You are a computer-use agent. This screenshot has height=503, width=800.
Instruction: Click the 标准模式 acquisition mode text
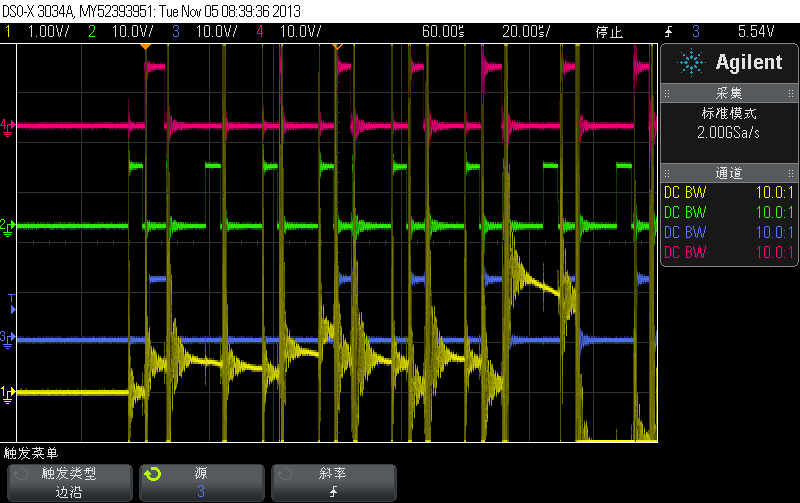pyautogui.click(x=729, y=113)
